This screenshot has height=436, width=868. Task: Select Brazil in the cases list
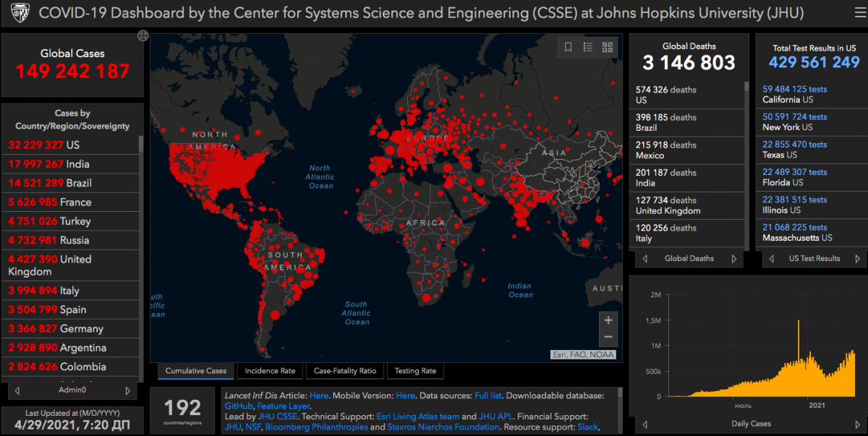coord(71,183)
